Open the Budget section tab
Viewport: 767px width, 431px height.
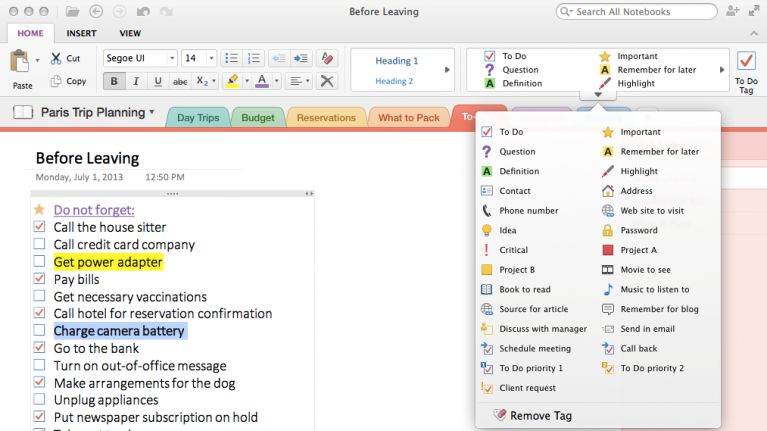pos(258,118)
